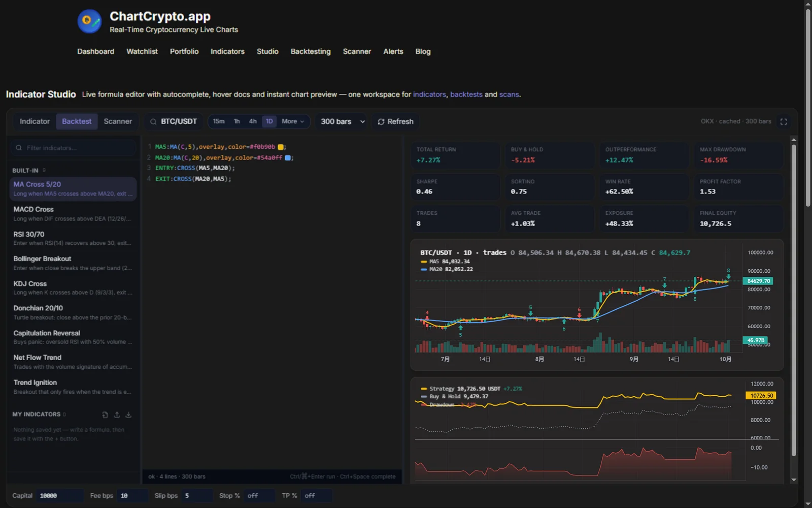This screenshot has height=508, width=812.
Task: Select the MACD Cross built-in indicator
Action: coord(73,214)
